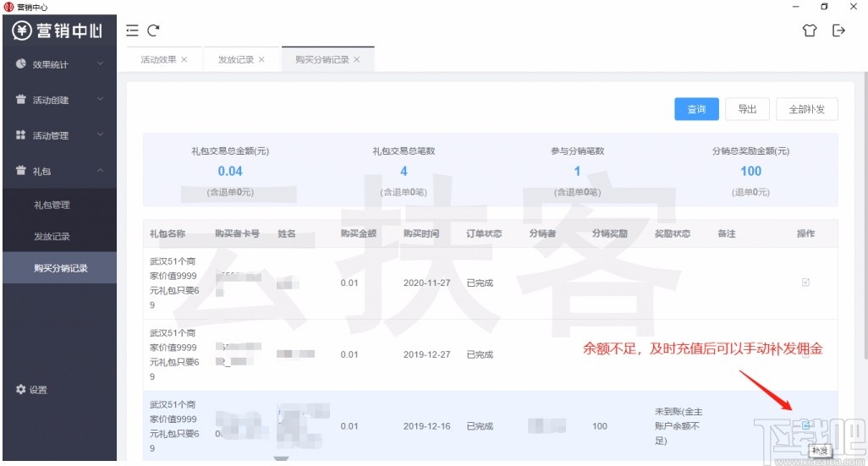The image size is (868, 466).
Task: Close the 购买分销记录 tab
Action: [356, 60]
